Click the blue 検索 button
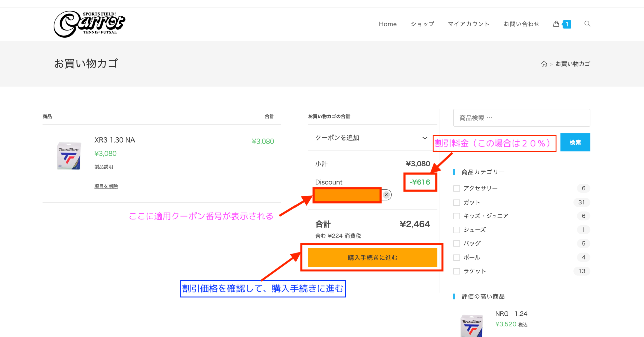This screenshot has width=644, height=337. (x=575, y=143)
